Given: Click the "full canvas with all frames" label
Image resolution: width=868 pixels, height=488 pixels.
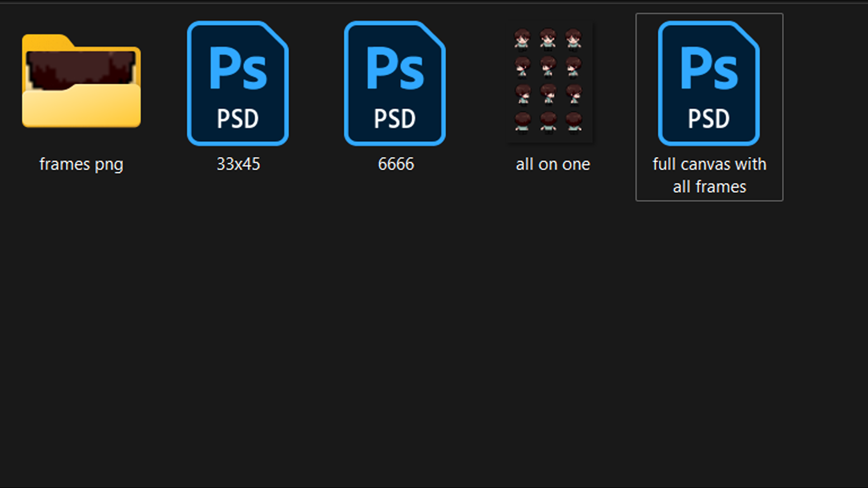Looking at the screenshot, I should pyautogui.click(x=709, y=175).
